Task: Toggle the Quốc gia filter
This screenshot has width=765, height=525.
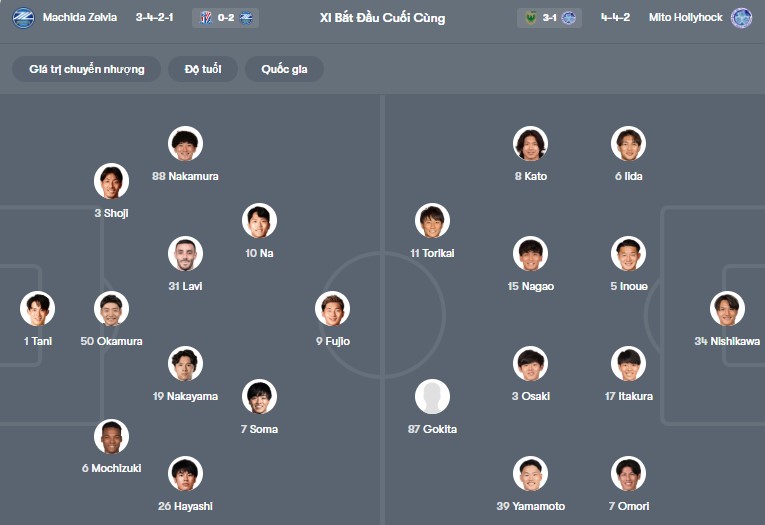Action: click(285, 69)
